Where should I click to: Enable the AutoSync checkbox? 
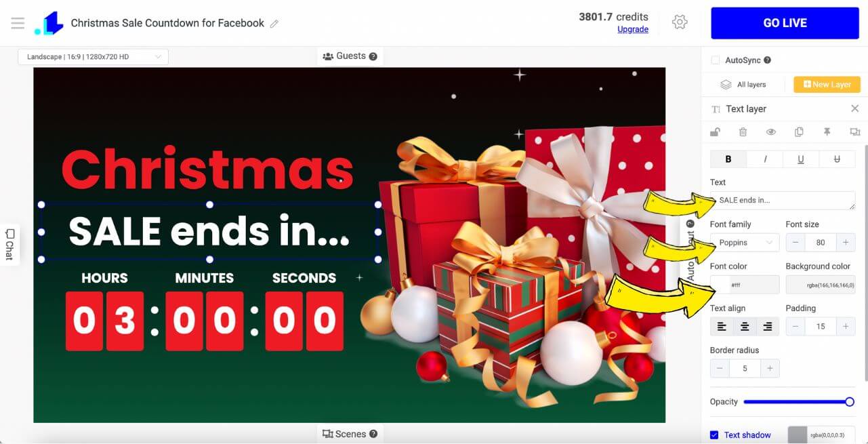tap(715, 60)
